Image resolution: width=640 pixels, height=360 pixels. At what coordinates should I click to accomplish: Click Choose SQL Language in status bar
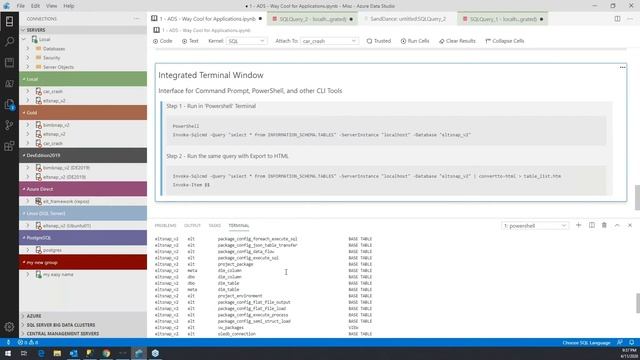pyautogui.click(x=586, y=342)
